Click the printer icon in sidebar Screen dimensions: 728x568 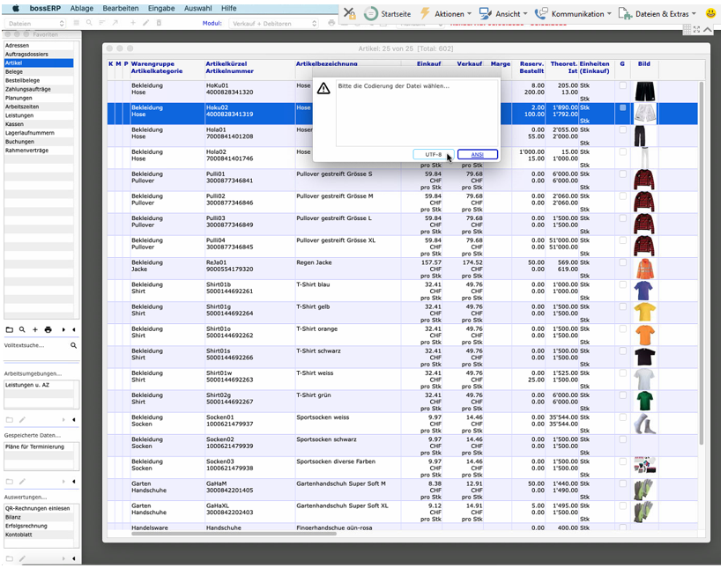coord(48,329)
